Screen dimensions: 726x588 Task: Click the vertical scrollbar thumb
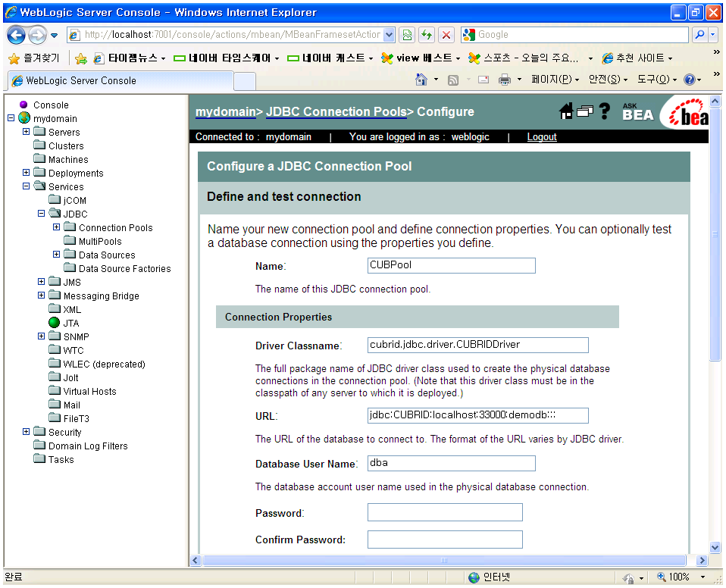click(x=715, y=234)
